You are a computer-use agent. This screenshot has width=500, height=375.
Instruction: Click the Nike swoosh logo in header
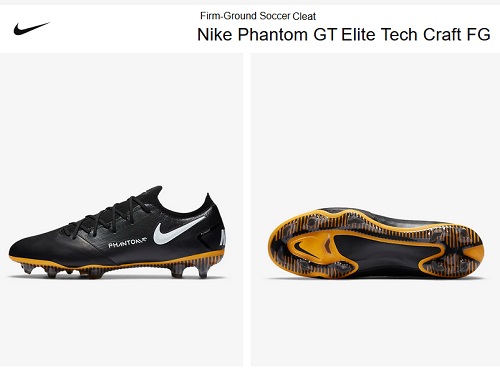(31, 29)
